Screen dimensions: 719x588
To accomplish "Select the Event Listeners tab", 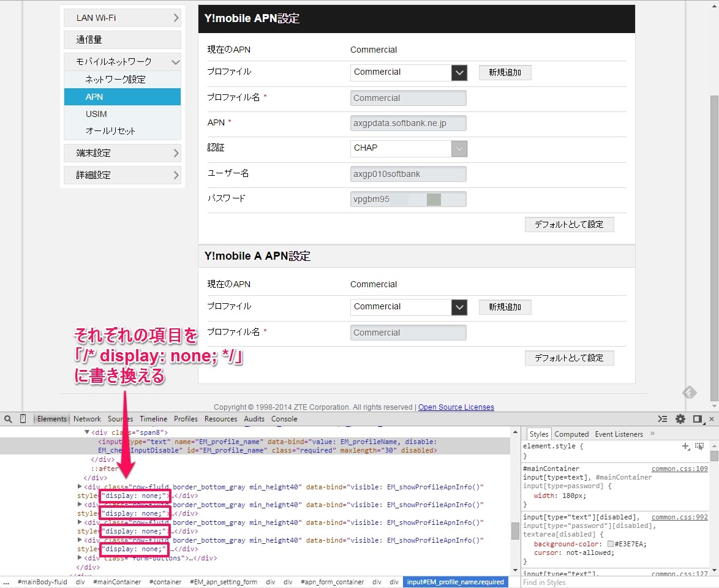I will coord(619,434).
